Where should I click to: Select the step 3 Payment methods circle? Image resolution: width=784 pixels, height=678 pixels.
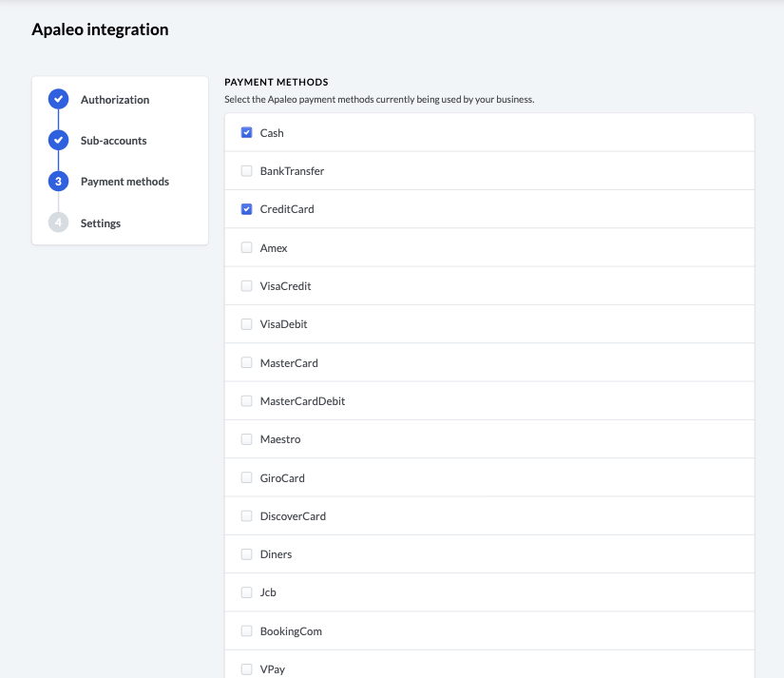[58, 182]
